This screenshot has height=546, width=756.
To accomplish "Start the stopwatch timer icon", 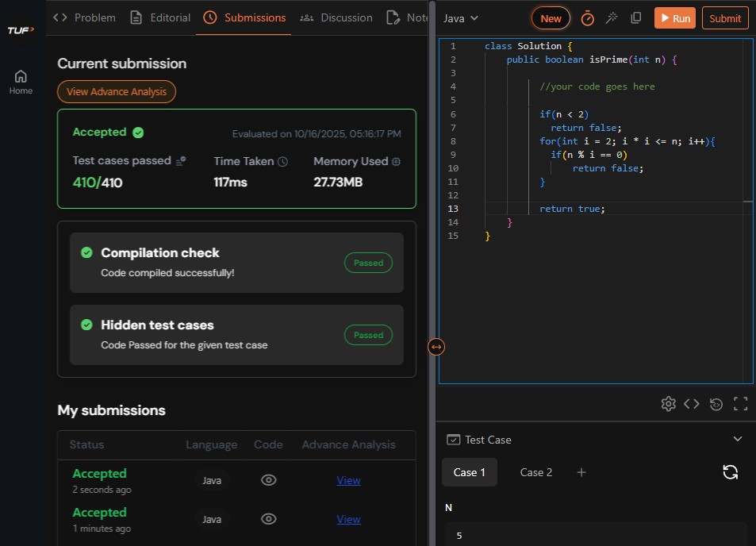I will click(587, 19).
